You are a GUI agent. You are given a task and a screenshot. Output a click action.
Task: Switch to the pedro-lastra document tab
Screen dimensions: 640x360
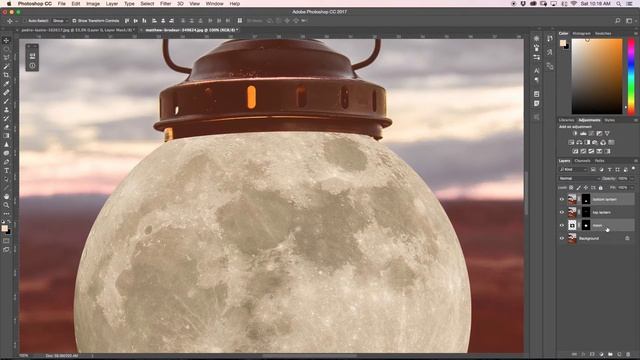click(77, 30)
